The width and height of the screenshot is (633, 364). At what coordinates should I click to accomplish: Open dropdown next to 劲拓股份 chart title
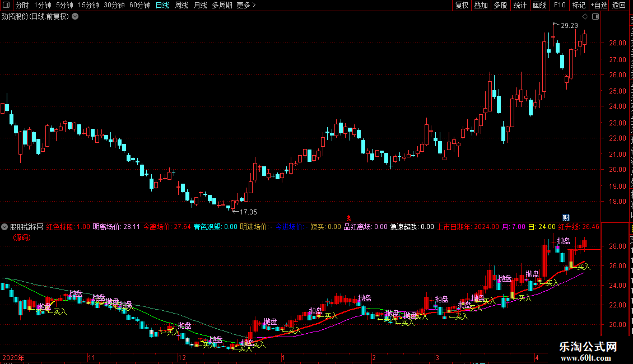coord(75,17)
